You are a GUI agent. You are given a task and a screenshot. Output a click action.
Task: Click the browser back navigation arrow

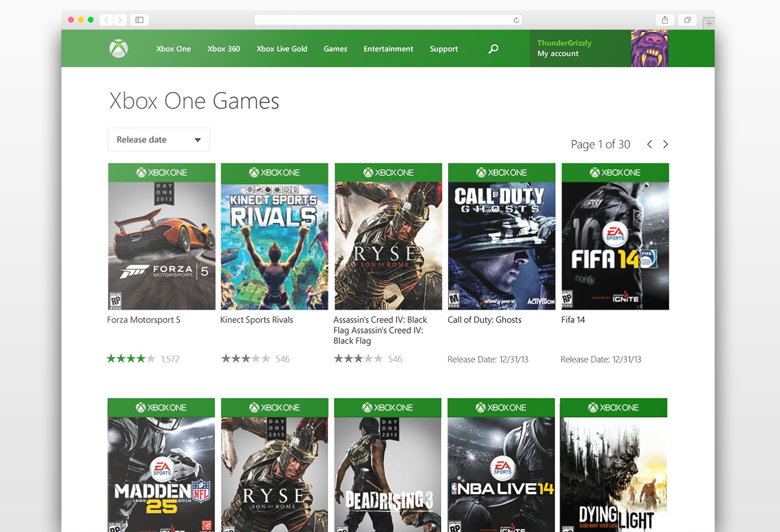pos(106,20)
